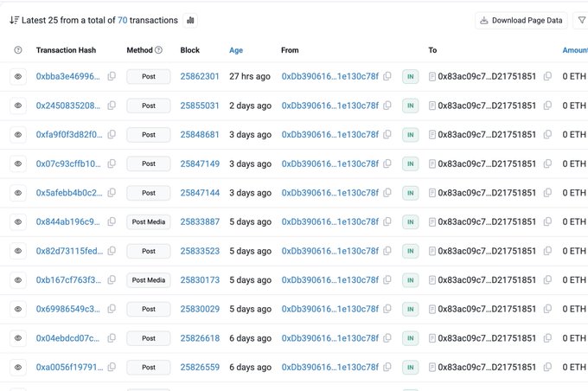
Task: Preview transaction 0x07c93cffb10 with eye icon
Action: coord(18,163)
